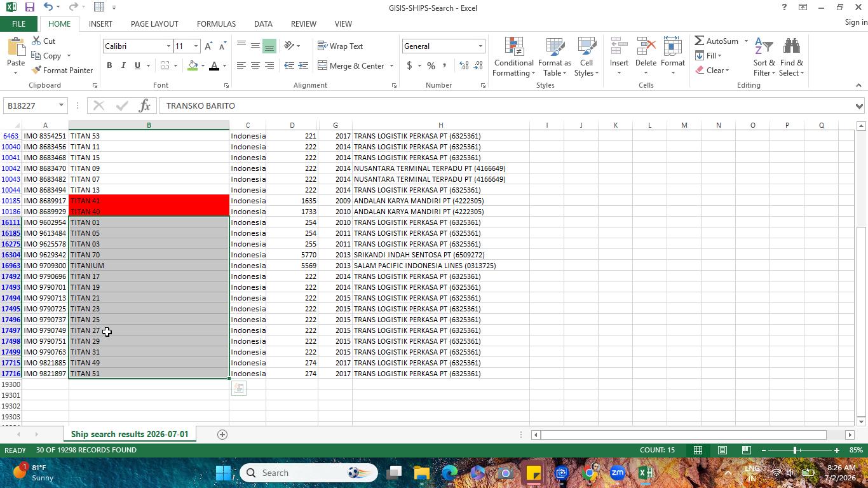Viewport: 868px width, 488px height.
Task: Apply percent style to cells
Action: pos(431,66)
